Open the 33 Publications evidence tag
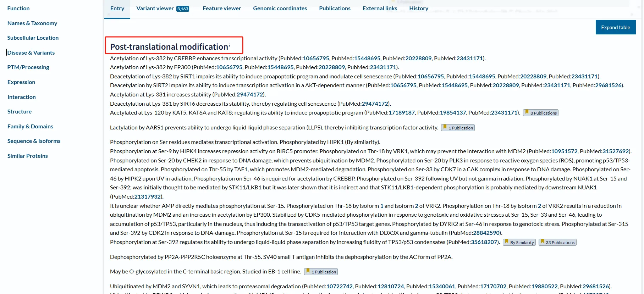644x294 pixels. [x=557, y=242]
